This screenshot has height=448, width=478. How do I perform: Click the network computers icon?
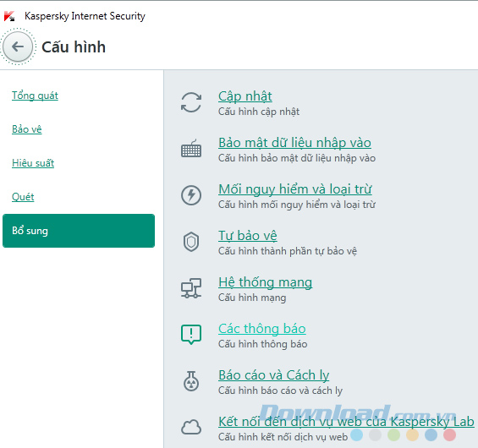pyautogui.click(x=191, y=287)
